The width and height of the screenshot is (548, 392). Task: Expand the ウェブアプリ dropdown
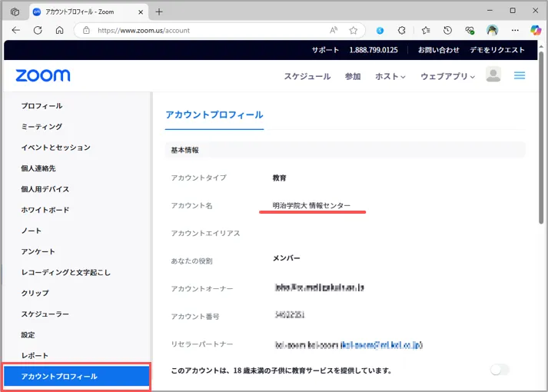coord(447,77)
